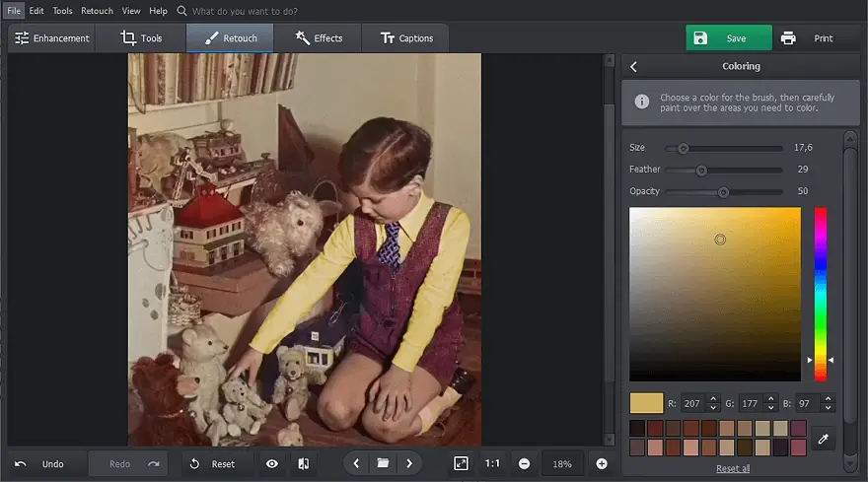Click the print icon
This screenshot has width=868, height=482.
click(788, 38)
